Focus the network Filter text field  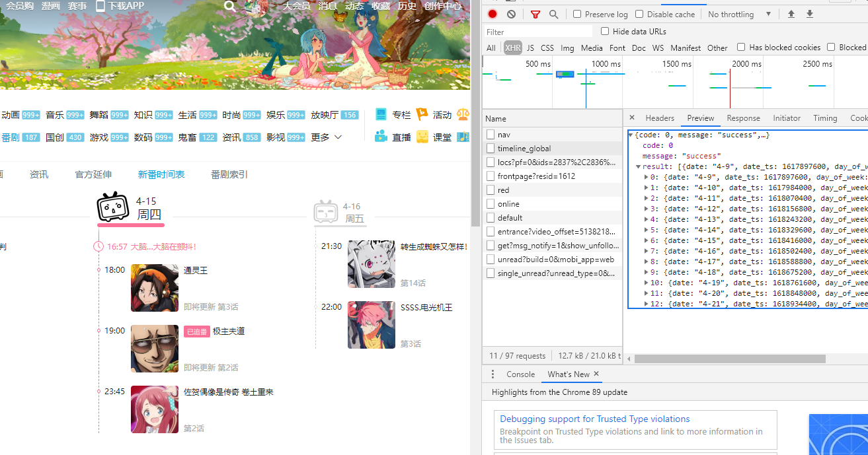(x=539, y=32)
